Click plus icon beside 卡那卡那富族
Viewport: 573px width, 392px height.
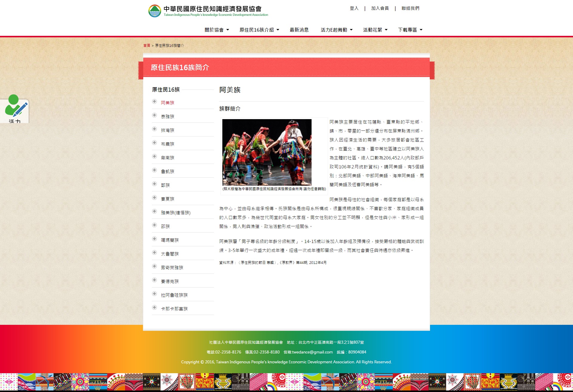coord(154,308)
